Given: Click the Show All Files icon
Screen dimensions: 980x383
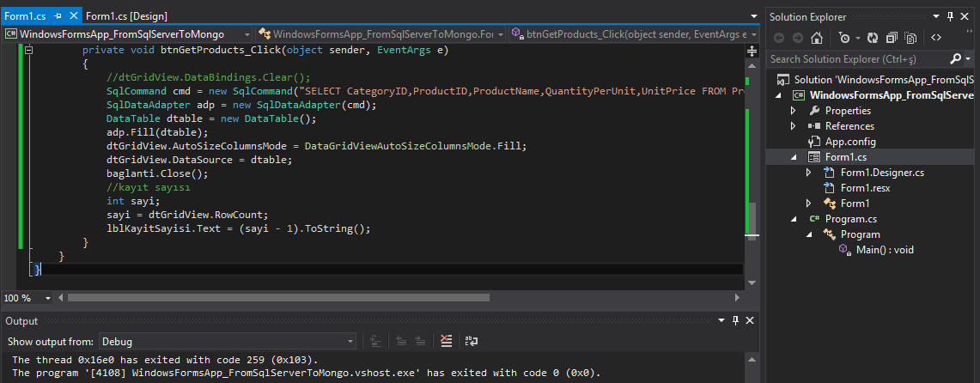Looking at the screenshot, I should point(909,38).
